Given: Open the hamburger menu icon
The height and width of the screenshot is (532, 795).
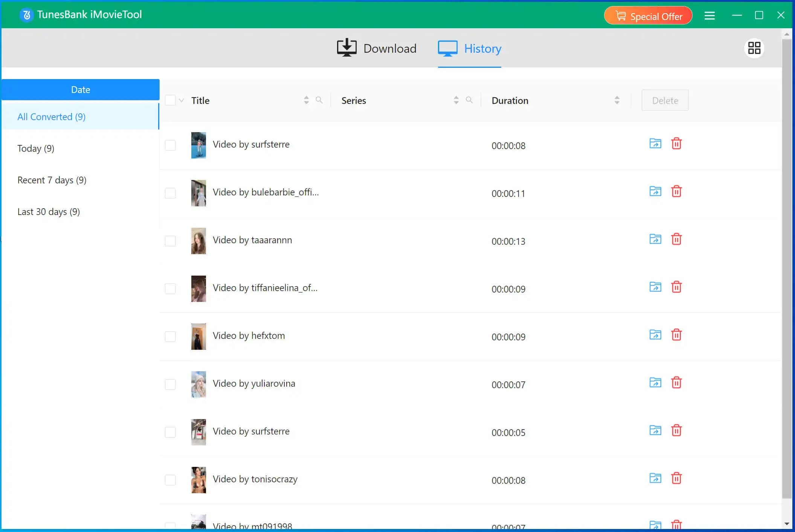Looking at the screenshot, I should pyautogui.click(x=710, y=15).
